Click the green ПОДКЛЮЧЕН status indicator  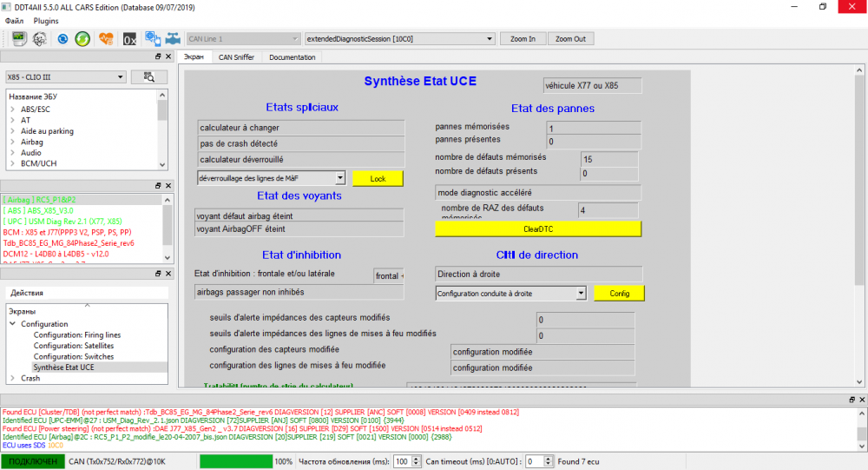click(x=33, y=461)
